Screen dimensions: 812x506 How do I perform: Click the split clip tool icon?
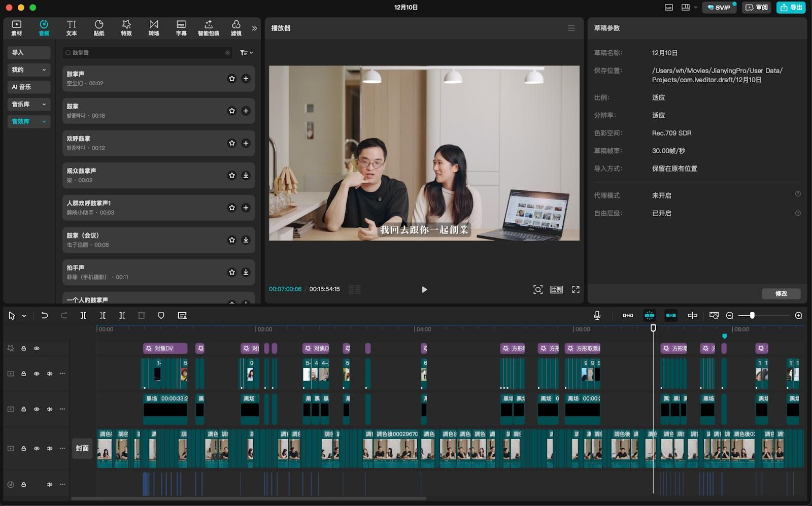[83, 316]
